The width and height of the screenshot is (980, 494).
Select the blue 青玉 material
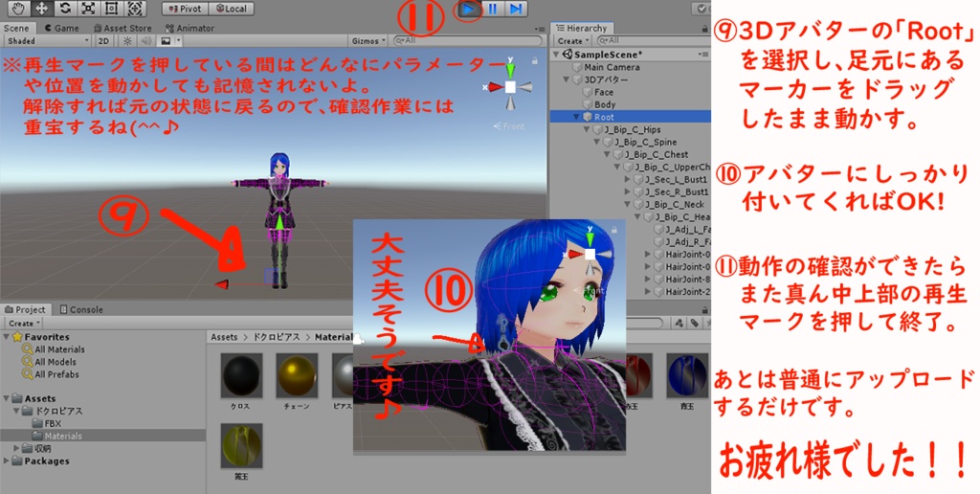(687, 375)
